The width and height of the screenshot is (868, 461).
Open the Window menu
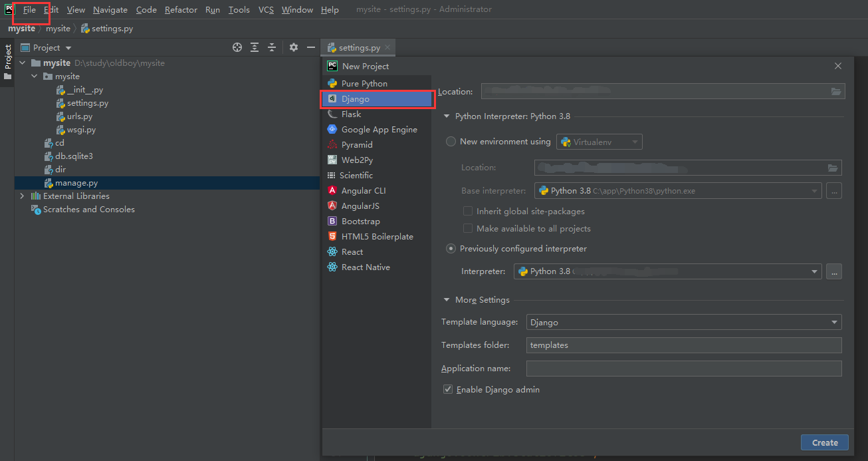[x=297, y=9]
